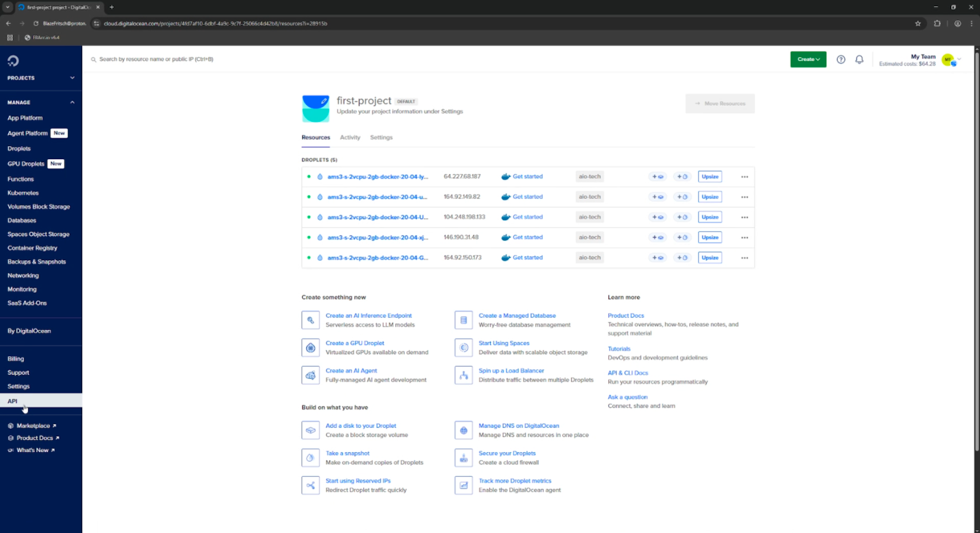Click Upsize for droplet 64.227.68.187
The height and width of the screenshot is (533, 980).
710,176
